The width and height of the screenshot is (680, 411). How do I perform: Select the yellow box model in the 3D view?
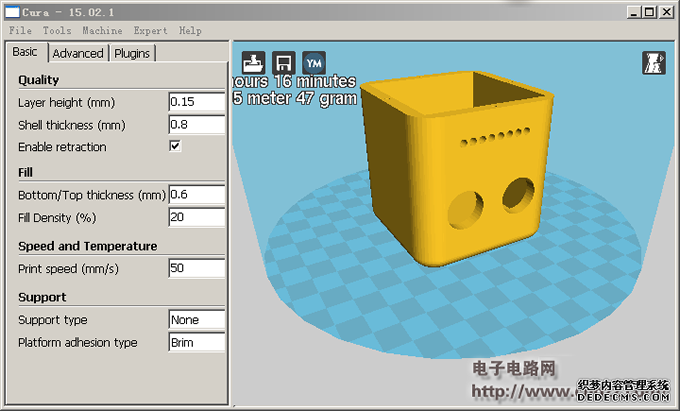coord(455,169)
